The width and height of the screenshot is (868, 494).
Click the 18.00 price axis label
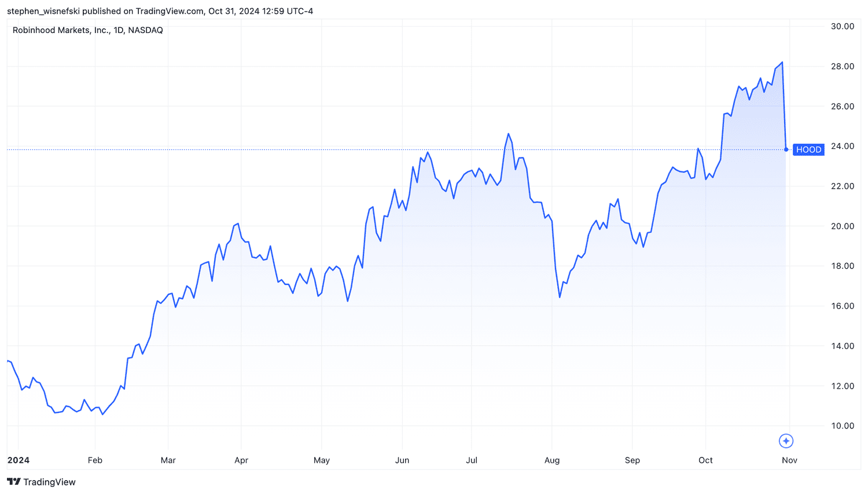[x=843, y=266]
